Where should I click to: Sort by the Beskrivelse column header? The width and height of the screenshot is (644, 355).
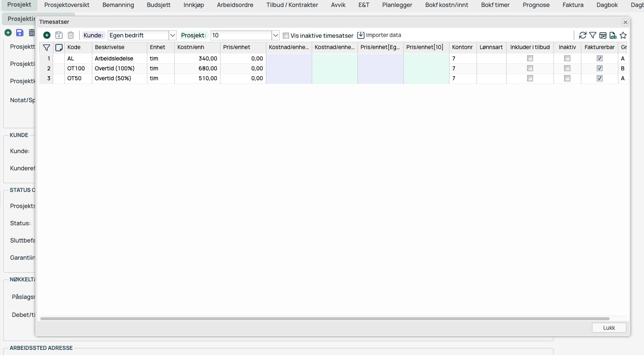(119, 47)
